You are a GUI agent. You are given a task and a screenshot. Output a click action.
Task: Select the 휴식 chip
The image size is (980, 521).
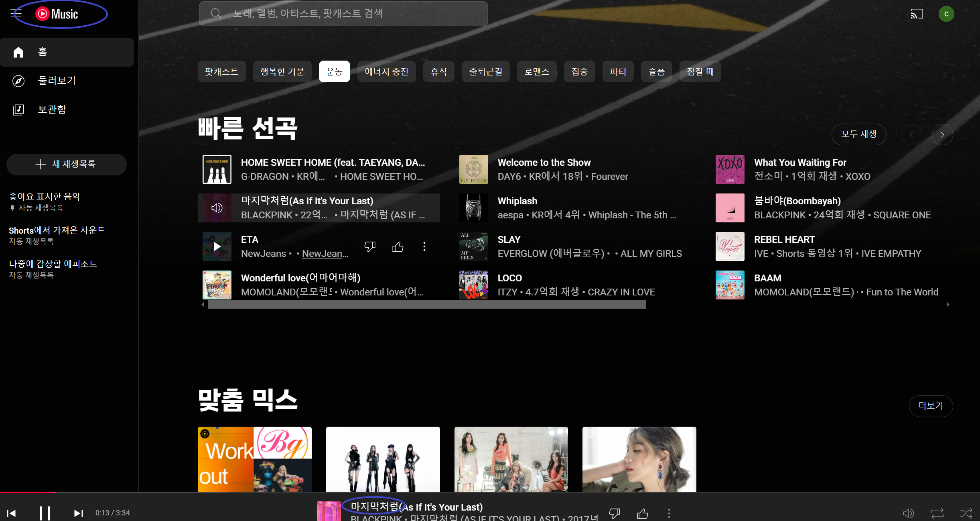[x=439, y=71]
